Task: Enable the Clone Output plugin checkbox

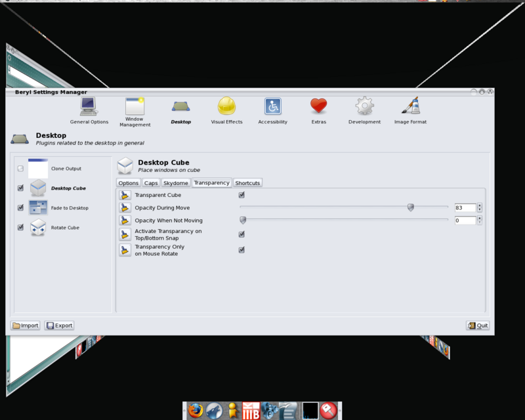Action: 20,169
